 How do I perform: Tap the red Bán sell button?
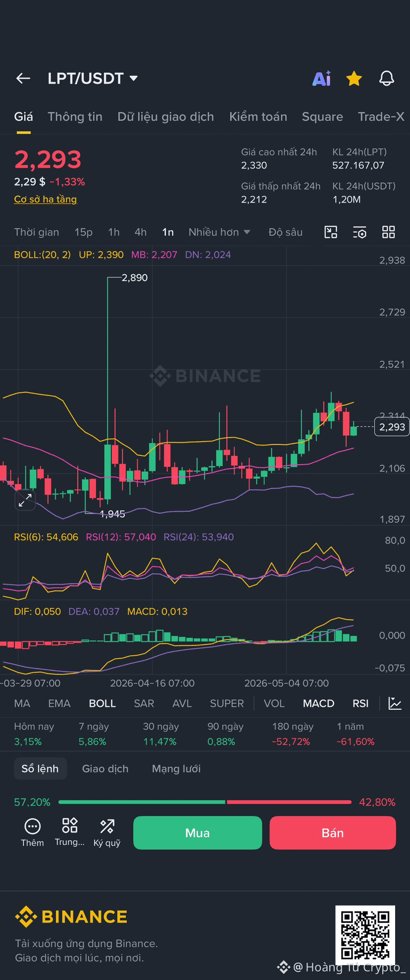tap(333, 833)
